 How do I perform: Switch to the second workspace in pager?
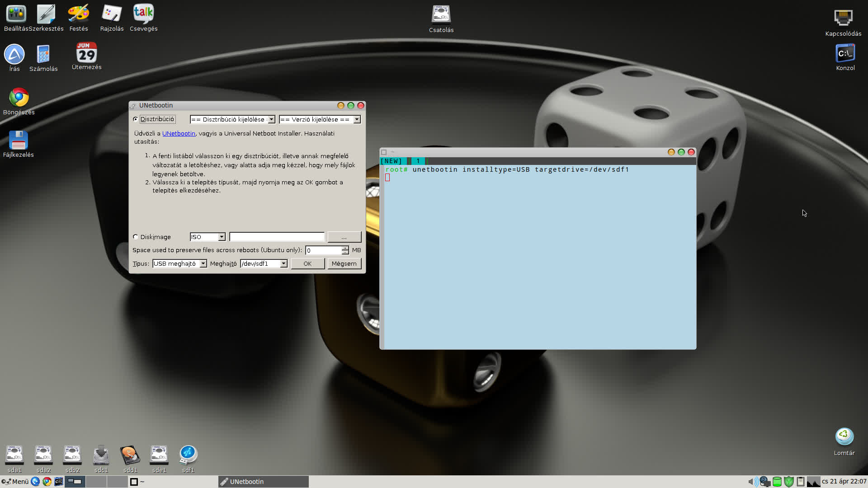(96, 482)
